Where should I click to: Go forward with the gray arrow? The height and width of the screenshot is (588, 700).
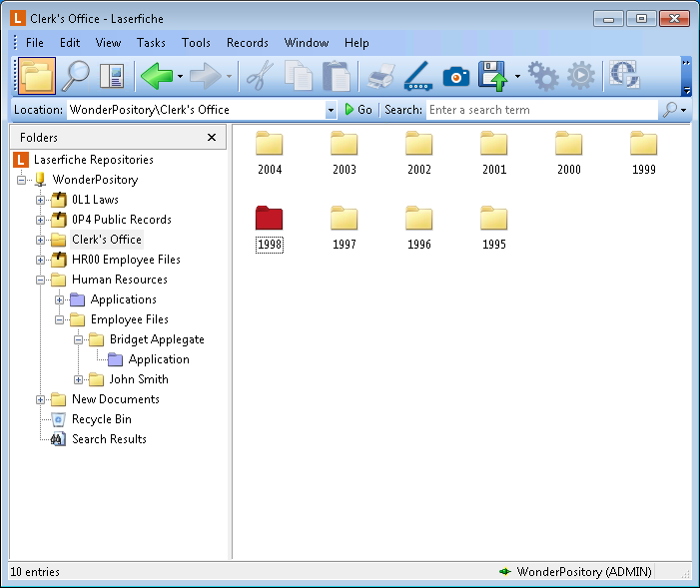206,76
